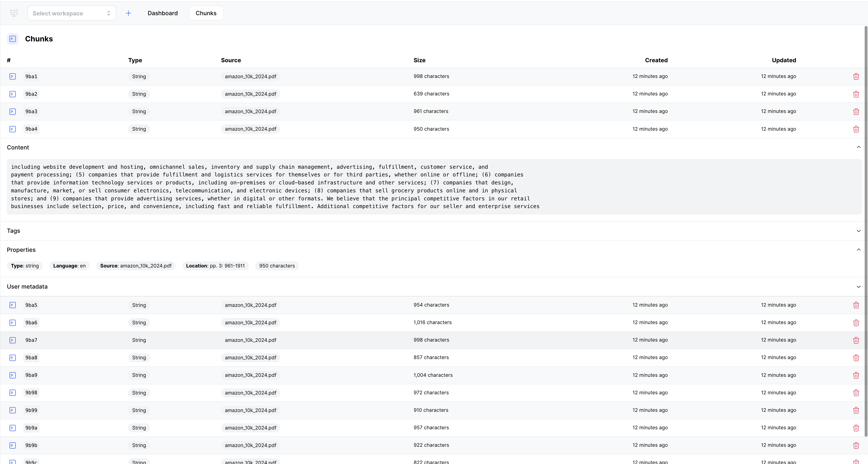Image resolution: width=868 pixels, height=464 pixels.
Task: Click document icon of row 9ba4
Action: pos(12,129)
